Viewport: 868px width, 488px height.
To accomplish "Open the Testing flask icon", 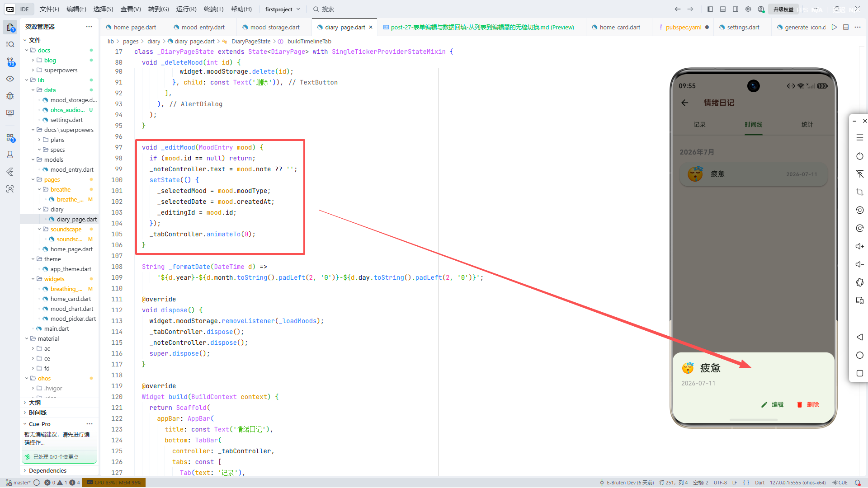I will click(10, 155).
